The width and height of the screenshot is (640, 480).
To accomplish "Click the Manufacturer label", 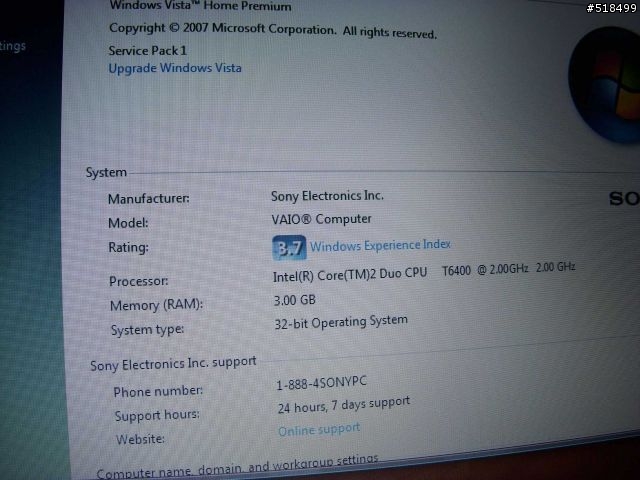I will tap(149, 199).
